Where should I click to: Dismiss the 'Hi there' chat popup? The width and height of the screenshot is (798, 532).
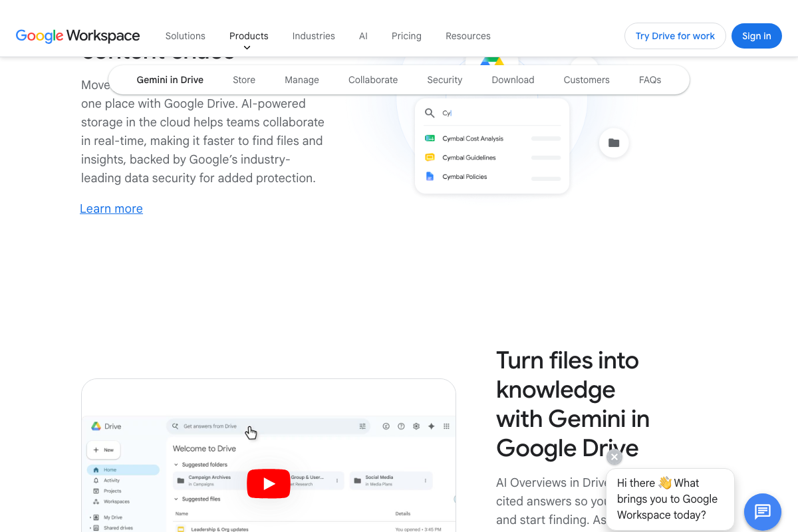tap(614, 457)
